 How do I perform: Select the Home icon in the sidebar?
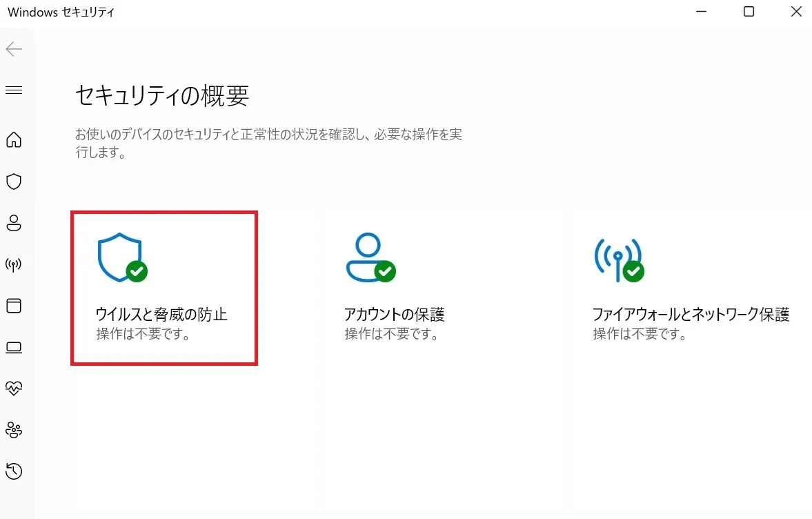14,140
